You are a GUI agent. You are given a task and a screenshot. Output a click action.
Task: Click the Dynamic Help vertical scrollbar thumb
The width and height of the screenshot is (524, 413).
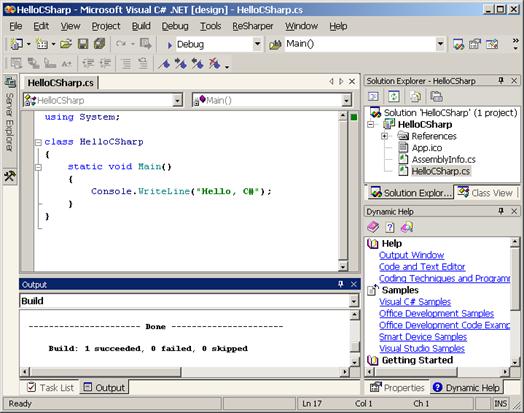point(515,279)
